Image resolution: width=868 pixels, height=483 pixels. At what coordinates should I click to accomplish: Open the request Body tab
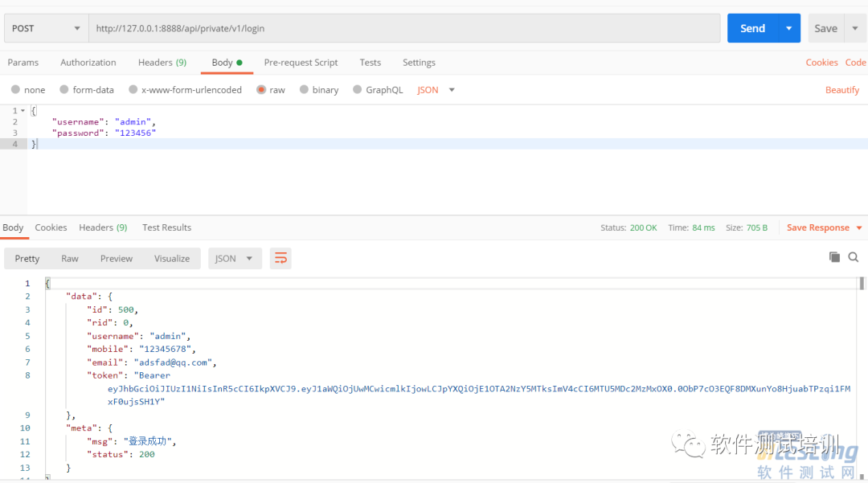click(x=227, y=63)
